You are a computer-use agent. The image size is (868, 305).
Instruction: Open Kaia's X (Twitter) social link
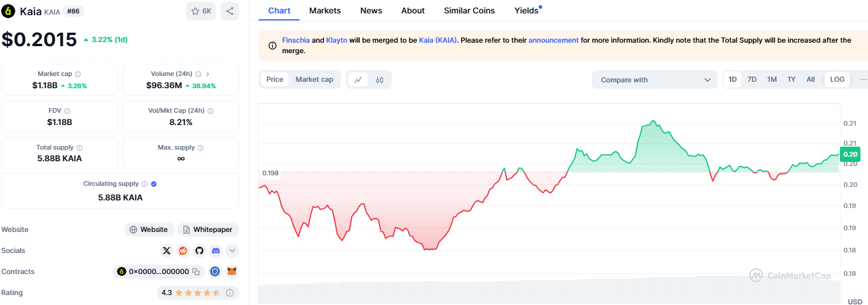167,251
